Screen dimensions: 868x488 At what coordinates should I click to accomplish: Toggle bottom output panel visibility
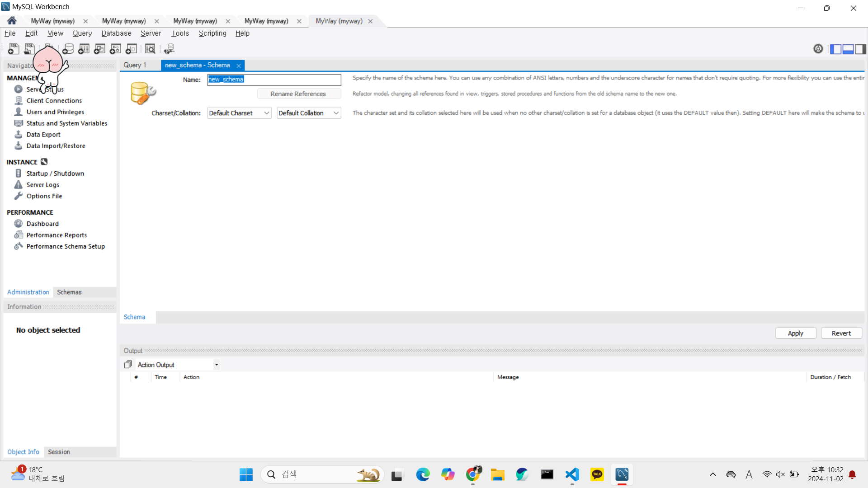point(848,49)
